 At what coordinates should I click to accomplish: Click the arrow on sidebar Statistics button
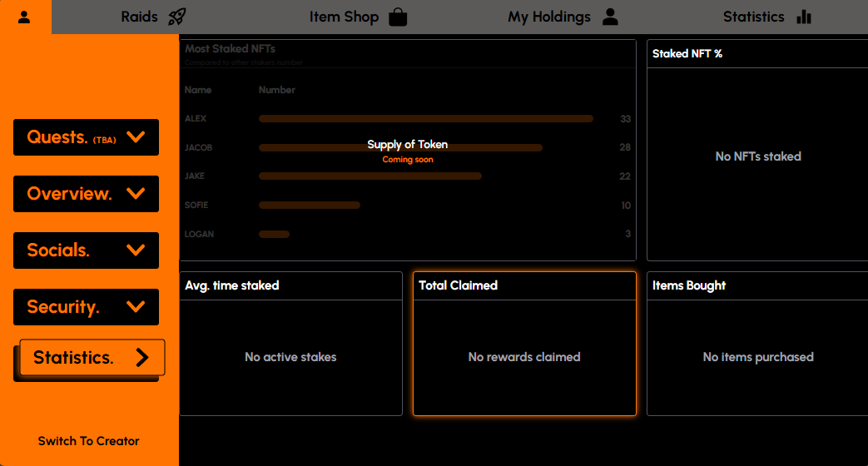[x=142, y=358]
